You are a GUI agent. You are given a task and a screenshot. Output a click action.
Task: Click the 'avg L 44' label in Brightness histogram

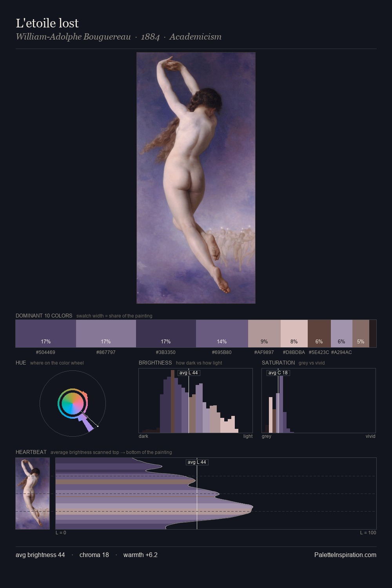[x=189, y=373]
